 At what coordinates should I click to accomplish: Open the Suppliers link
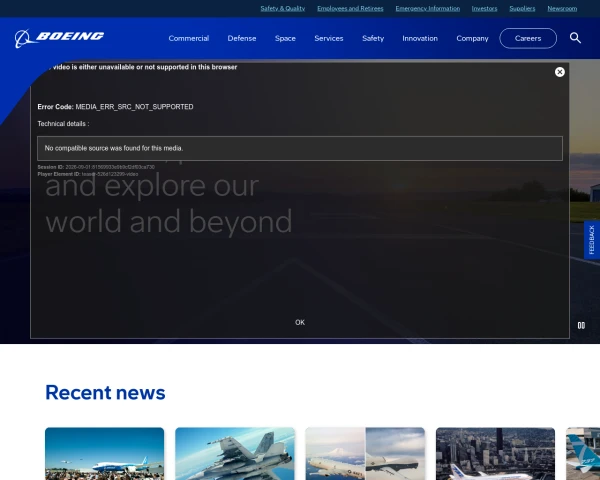(522, 8)
